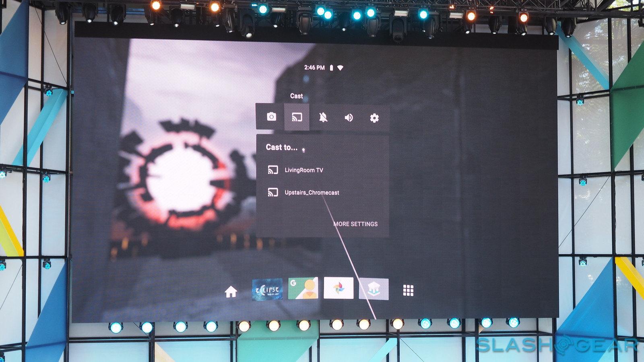Viewport: 644px width, 362px height.
Task: Toggle the muted notifications bell
Action: click(323, 117)
